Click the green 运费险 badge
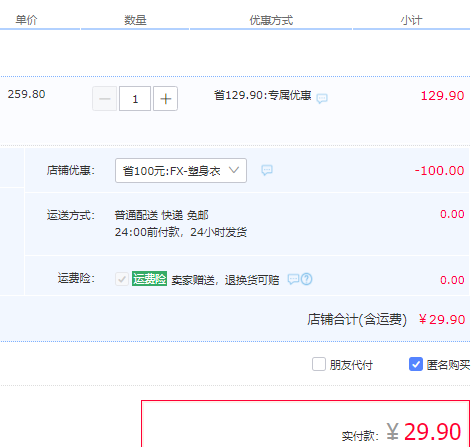The height and width of the screenshot is (447, 476). point(149,279)
